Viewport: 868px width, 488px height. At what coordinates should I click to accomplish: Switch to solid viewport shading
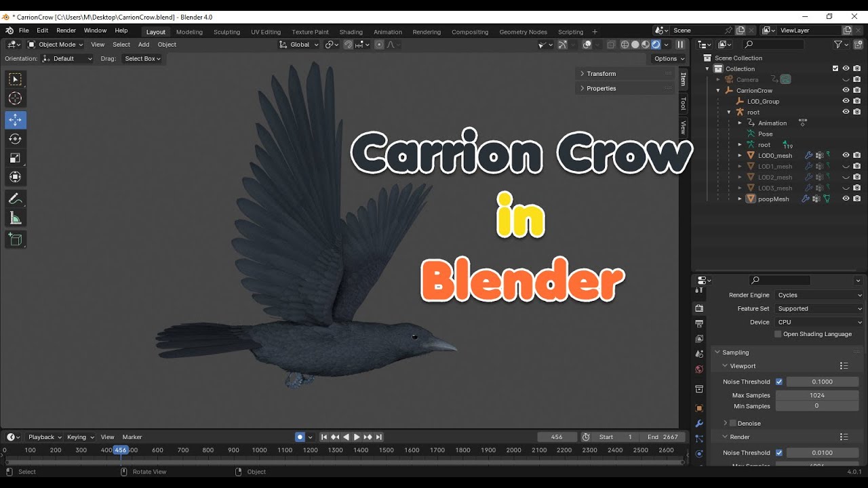pos(635,45)
